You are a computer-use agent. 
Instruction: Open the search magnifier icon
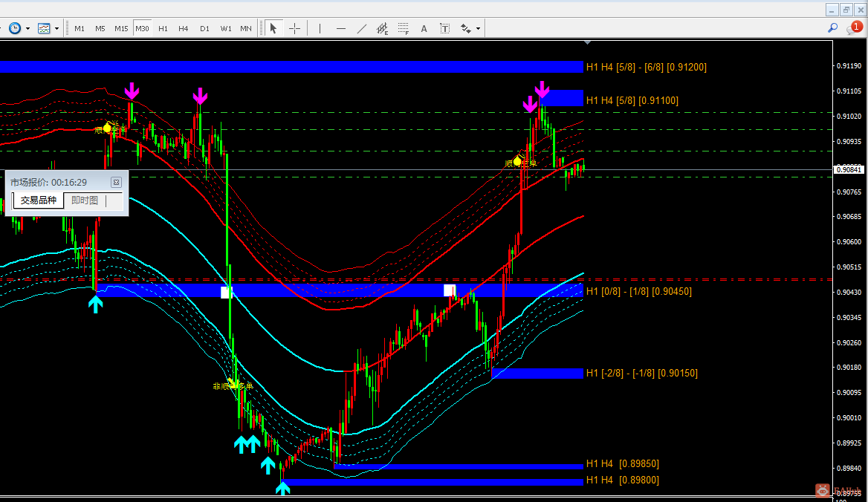(832, 28)
